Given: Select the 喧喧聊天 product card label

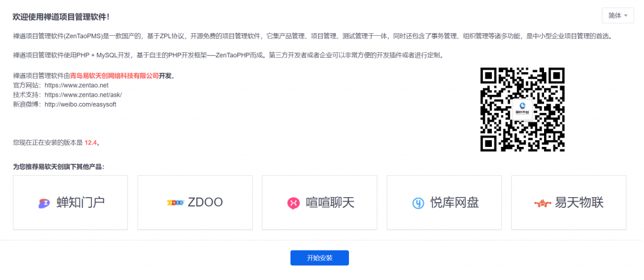Looking at the screenshot, I should [330, 203].
